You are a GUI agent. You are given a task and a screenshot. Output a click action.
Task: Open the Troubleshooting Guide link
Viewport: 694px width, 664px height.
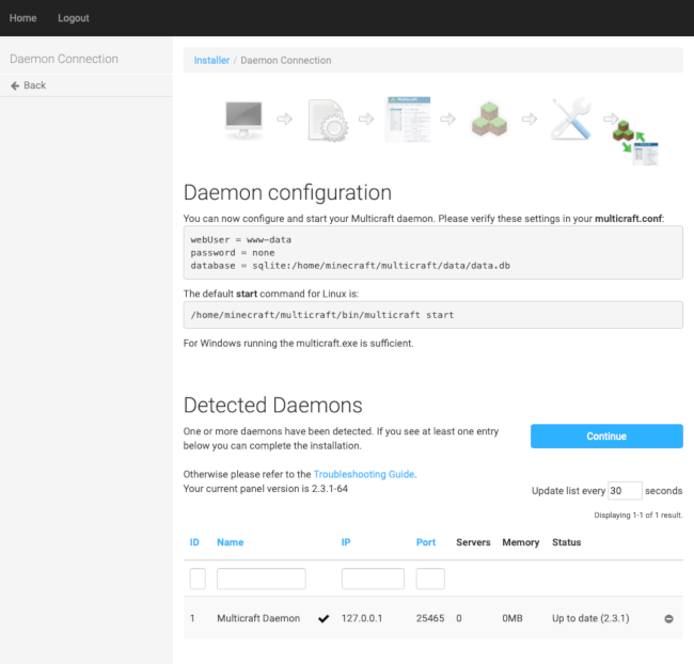click(364, 474)
